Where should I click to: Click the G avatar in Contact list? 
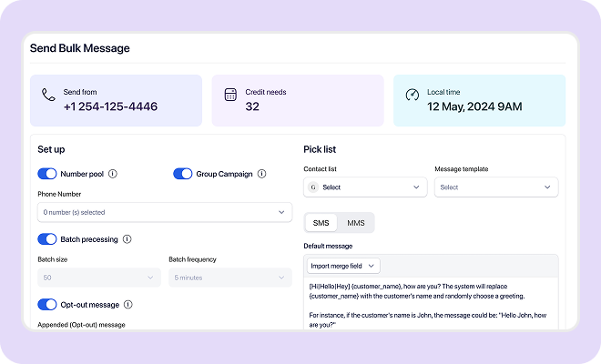click(313, 187)
